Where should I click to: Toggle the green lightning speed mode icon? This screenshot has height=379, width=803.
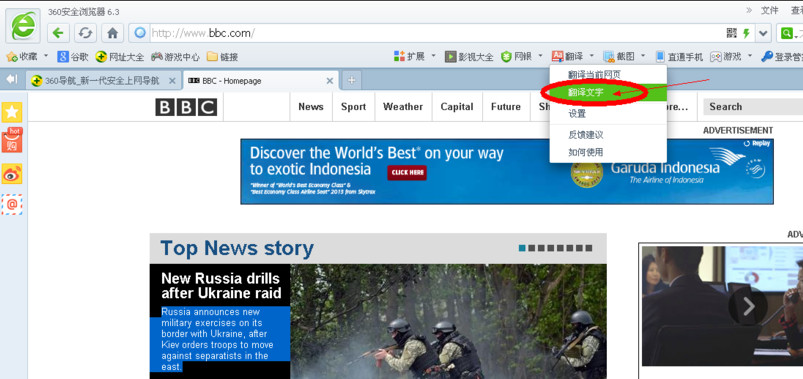[x=746, y=33]
